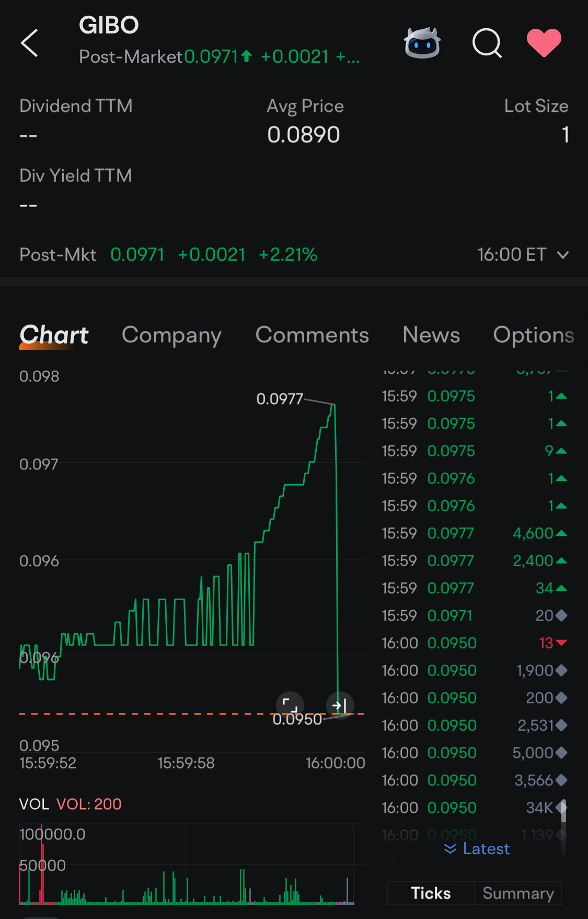Tap the VOL indicator label
588x919 pixels.
click(34, 804)
